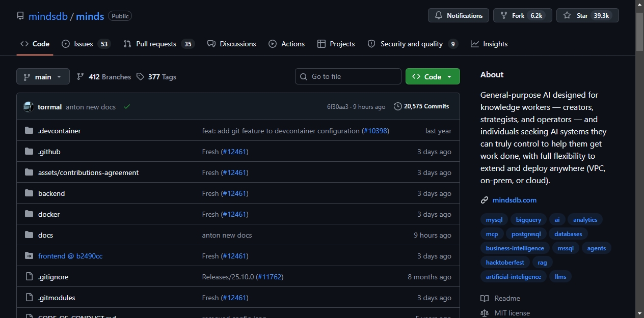This screenshot has width=644, height=318.
Task: Switch to the Projects tab
Action: point(336,44)
